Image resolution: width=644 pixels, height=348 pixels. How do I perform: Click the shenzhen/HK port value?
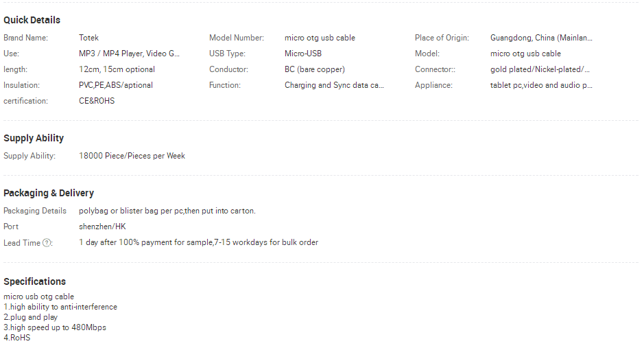click(x=102, y=227)
